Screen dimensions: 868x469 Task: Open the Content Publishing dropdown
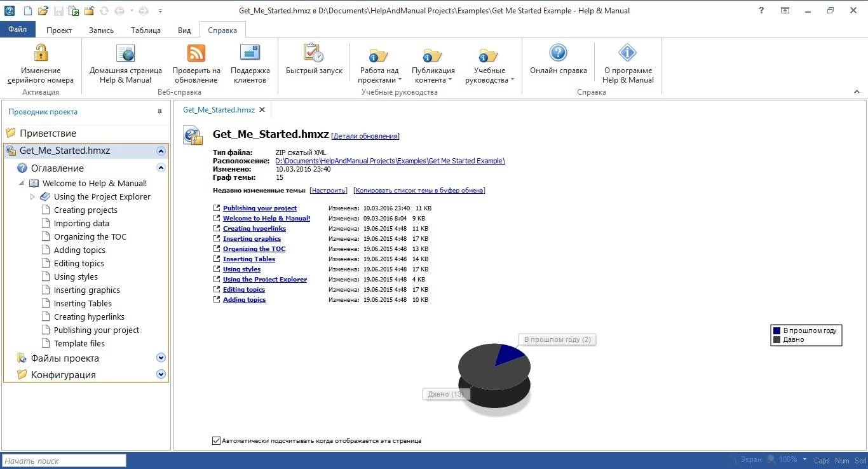tap(433, 65)
